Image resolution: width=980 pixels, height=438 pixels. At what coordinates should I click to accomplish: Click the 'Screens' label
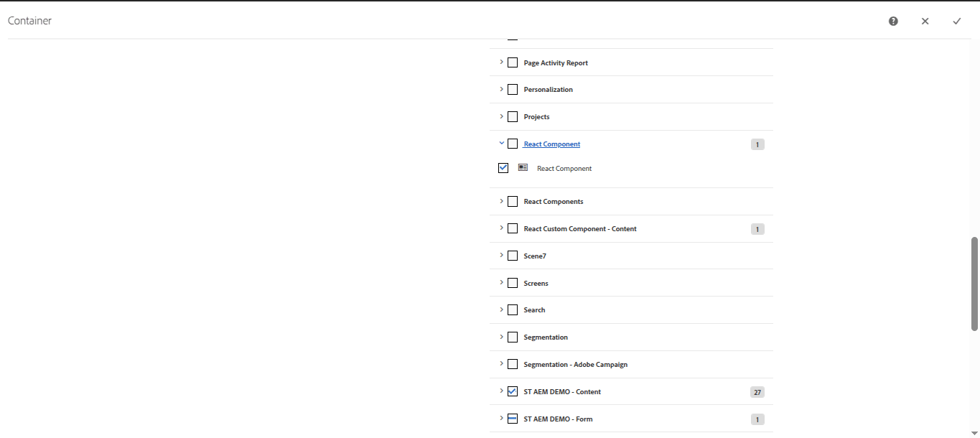[x=536, y=284]
